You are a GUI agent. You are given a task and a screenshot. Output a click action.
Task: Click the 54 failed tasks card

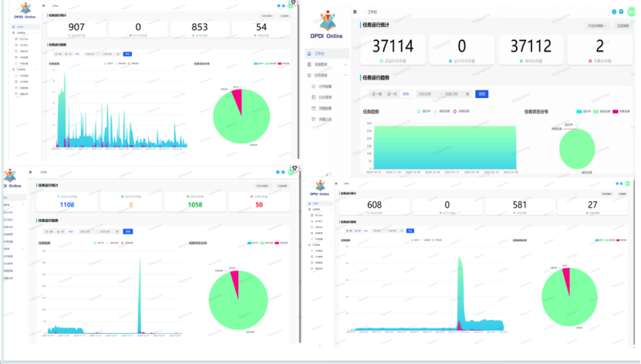click(261, 29)
